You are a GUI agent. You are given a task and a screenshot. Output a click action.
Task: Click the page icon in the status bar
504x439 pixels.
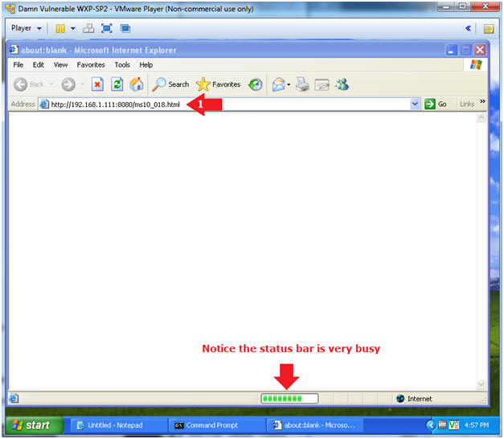click(14, 399)
